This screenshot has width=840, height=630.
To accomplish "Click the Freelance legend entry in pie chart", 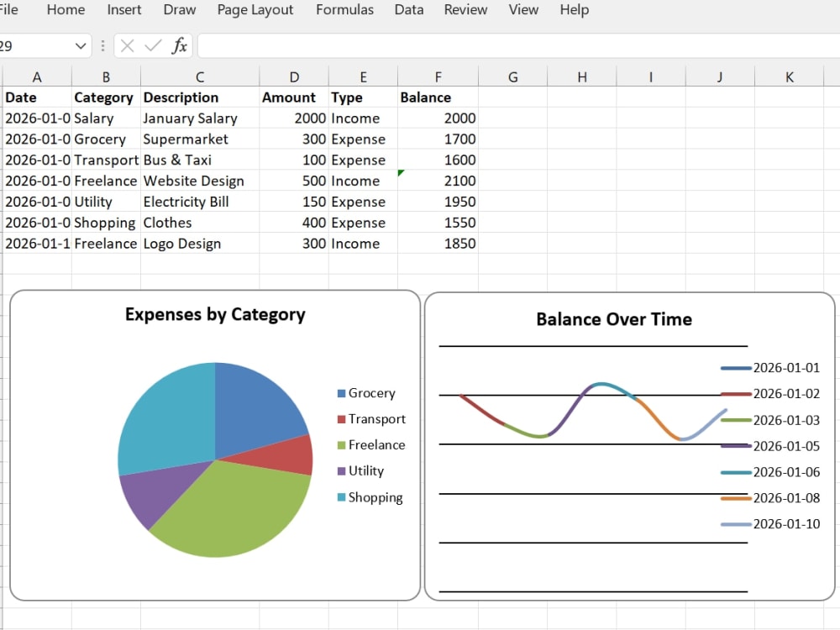I will [x=370, y=444].
